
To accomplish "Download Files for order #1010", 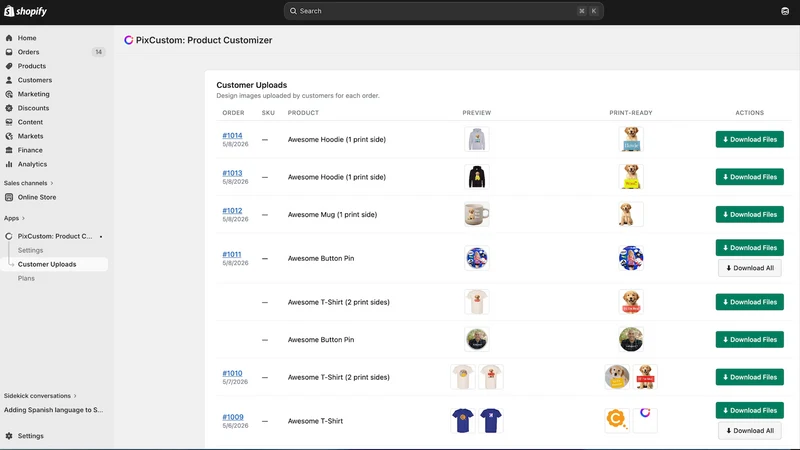I will pos(749,377).
